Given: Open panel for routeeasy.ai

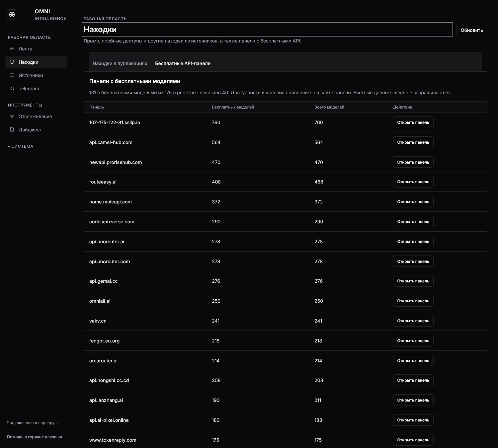Looking at the screenshot, I should 413,182.
